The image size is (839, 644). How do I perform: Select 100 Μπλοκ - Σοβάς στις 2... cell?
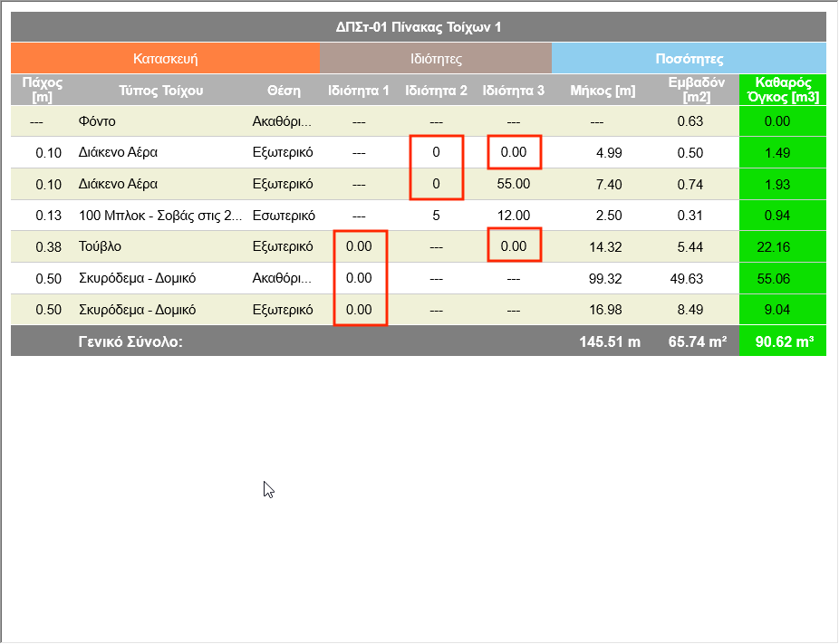pyautogui.click(x=160, y=216)
